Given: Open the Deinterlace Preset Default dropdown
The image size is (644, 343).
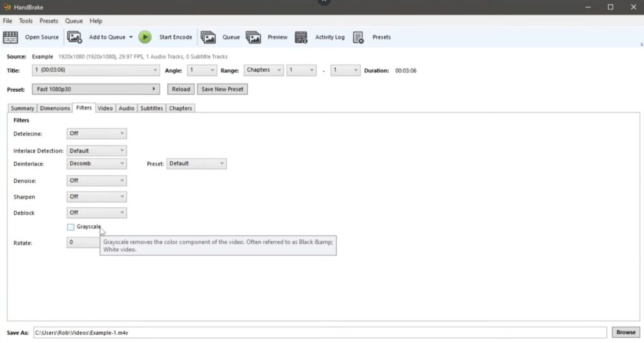Looking at the screenshot, I should (196, 163).
